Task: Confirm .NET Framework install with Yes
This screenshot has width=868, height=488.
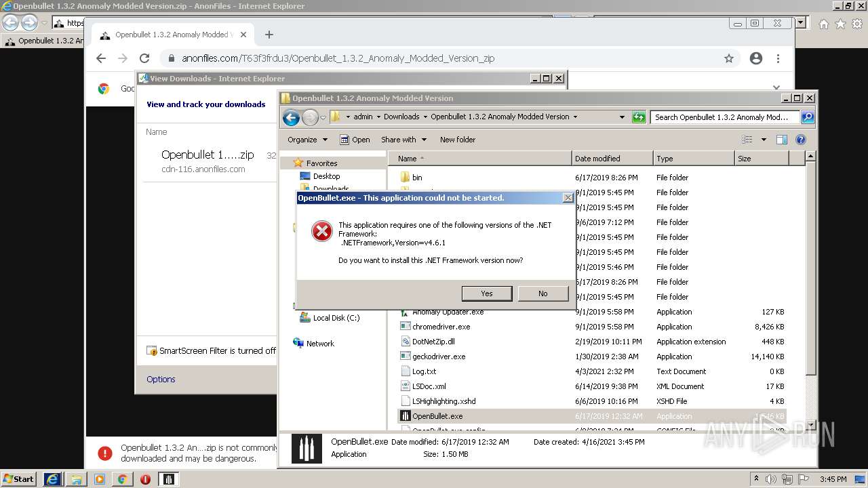Action: 487,293
